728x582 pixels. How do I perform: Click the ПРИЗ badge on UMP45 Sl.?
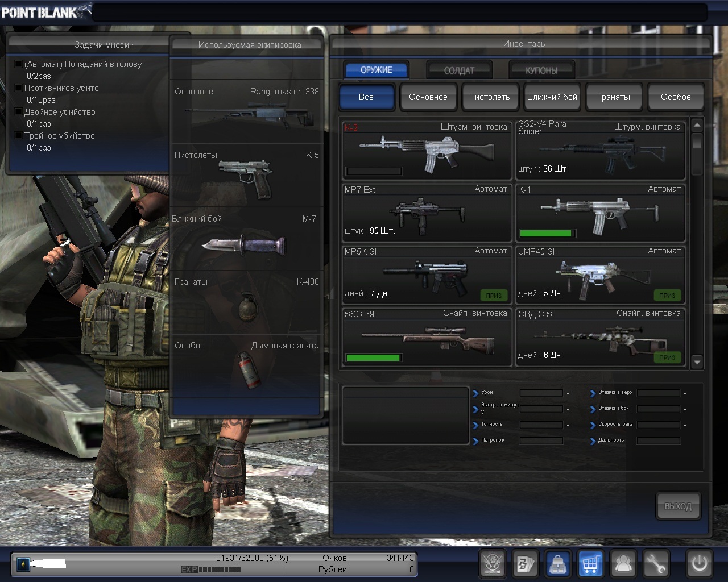click(667, 295)
